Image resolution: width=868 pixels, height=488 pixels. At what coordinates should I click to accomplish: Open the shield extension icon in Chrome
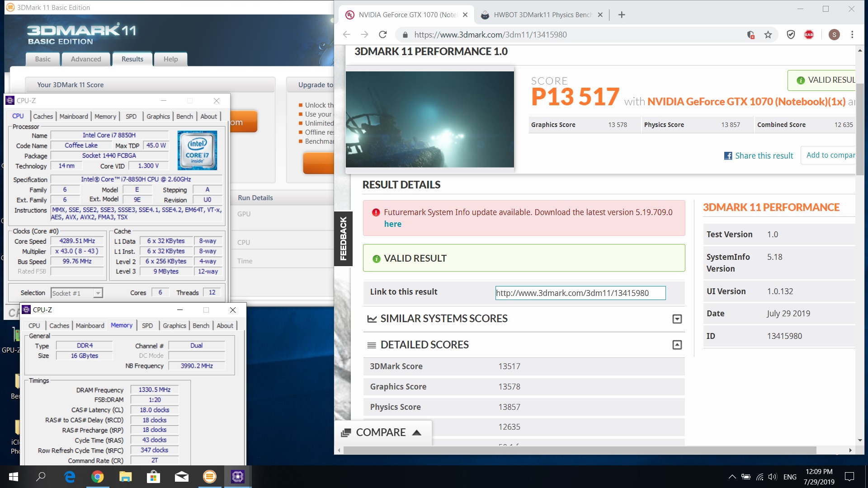click(791, 34)
